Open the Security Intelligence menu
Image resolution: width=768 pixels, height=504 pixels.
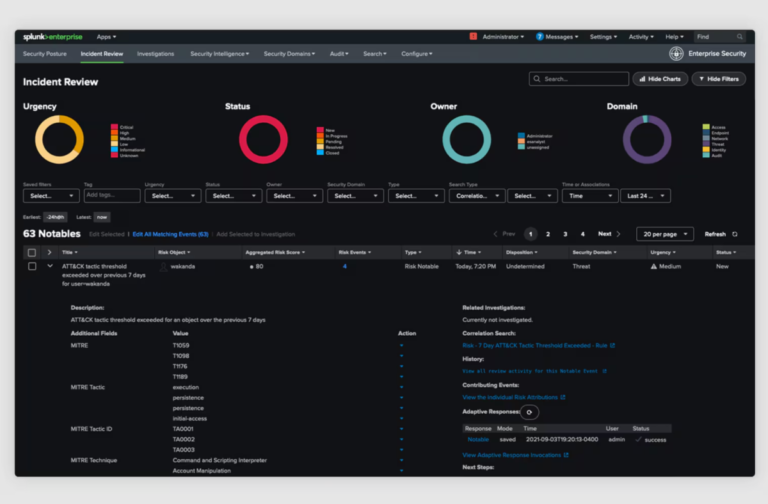(219, 54)
